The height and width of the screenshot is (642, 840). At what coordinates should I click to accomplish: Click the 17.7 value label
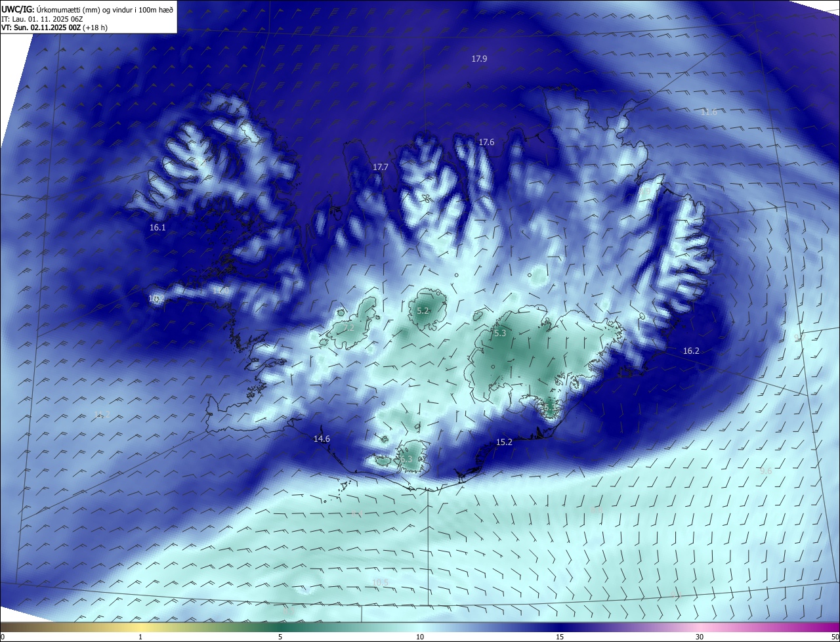pyautogui.click(x=381, y=167)
